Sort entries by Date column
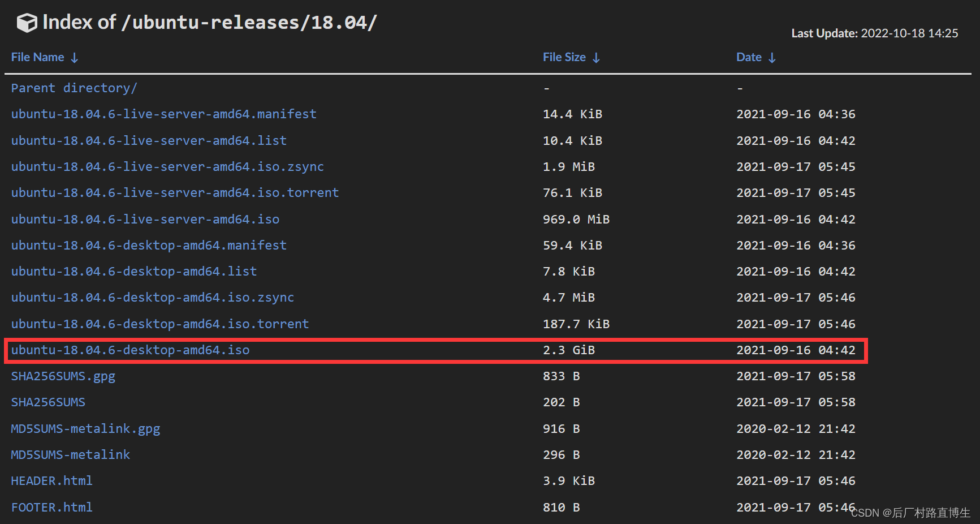The width and height of the screenshot is (980, 524). pos(749,57)
